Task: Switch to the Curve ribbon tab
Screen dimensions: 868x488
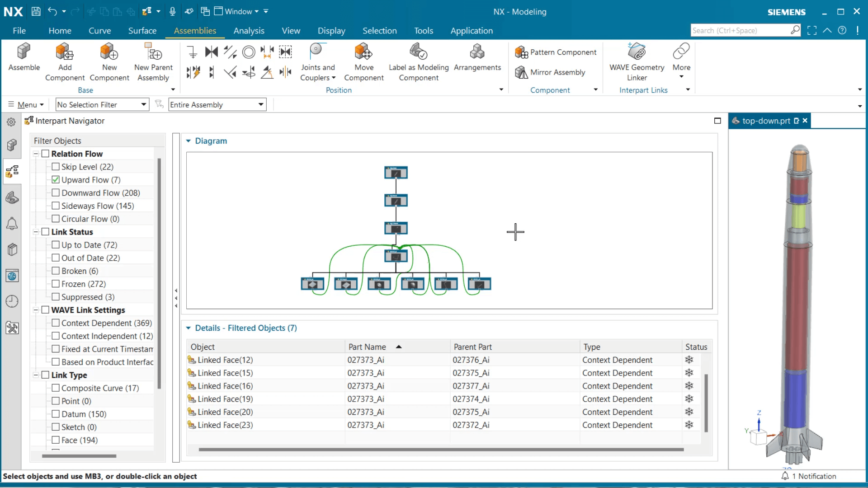Action: (99, 31)
